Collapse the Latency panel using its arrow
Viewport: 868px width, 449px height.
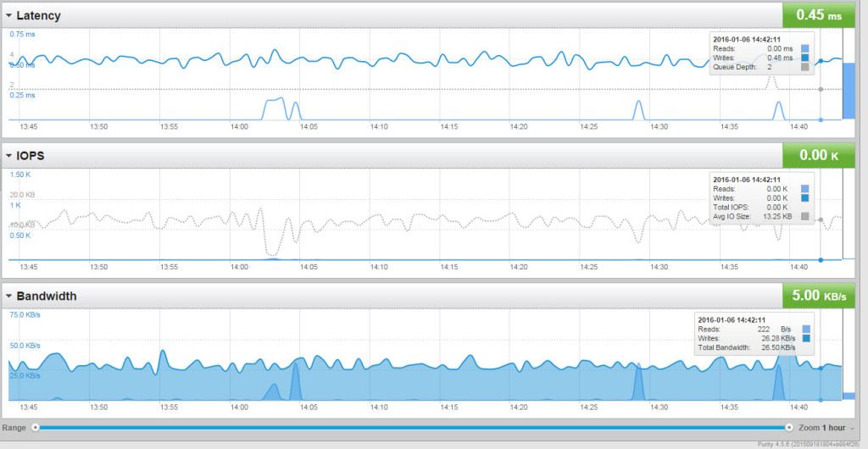pyautogui.click(x=8, y=15)
